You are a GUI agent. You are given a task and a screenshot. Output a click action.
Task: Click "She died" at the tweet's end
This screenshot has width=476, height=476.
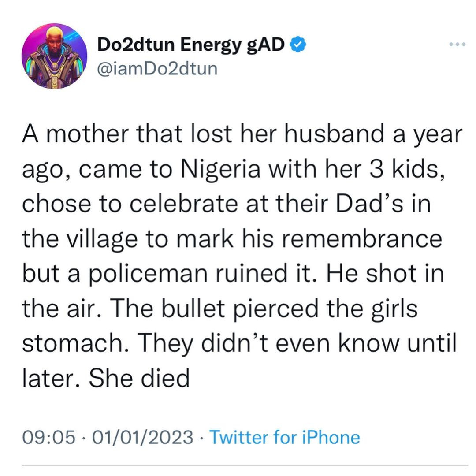(139, 378)
